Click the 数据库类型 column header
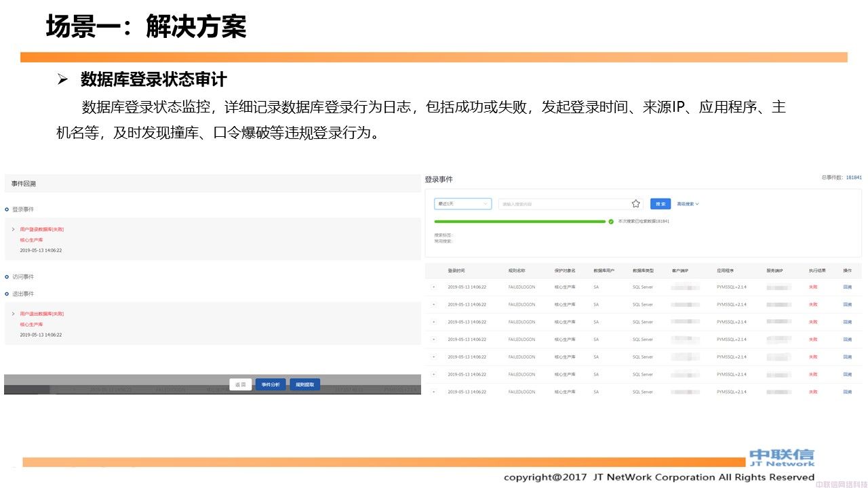The image size is (868, 488). point(643,270)
